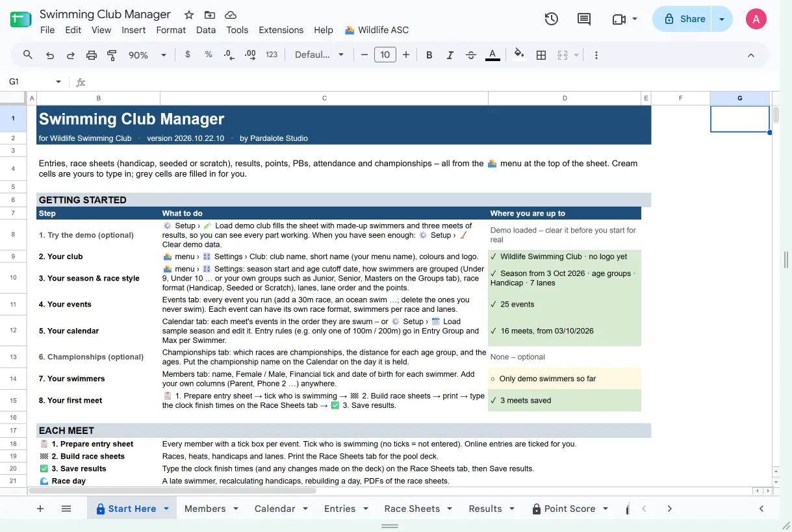This screenshot has width=792, height=532.
Task: Open the side panel arrow
Action: (761, 509)
